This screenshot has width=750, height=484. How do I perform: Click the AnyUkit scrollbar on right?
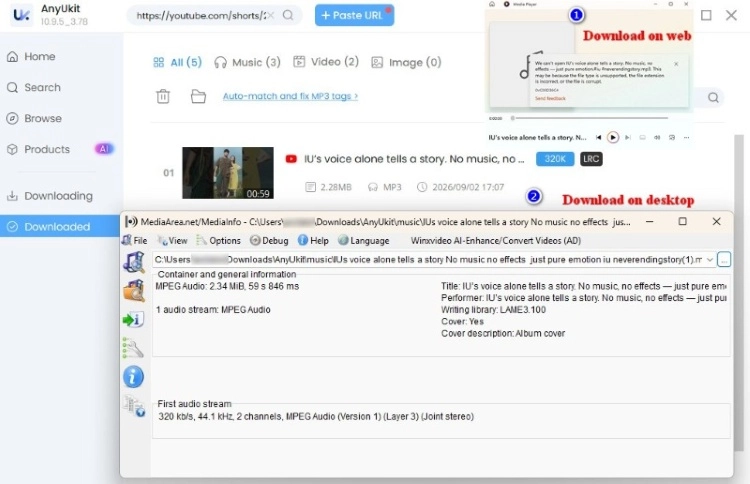click(x=739, y=292)
